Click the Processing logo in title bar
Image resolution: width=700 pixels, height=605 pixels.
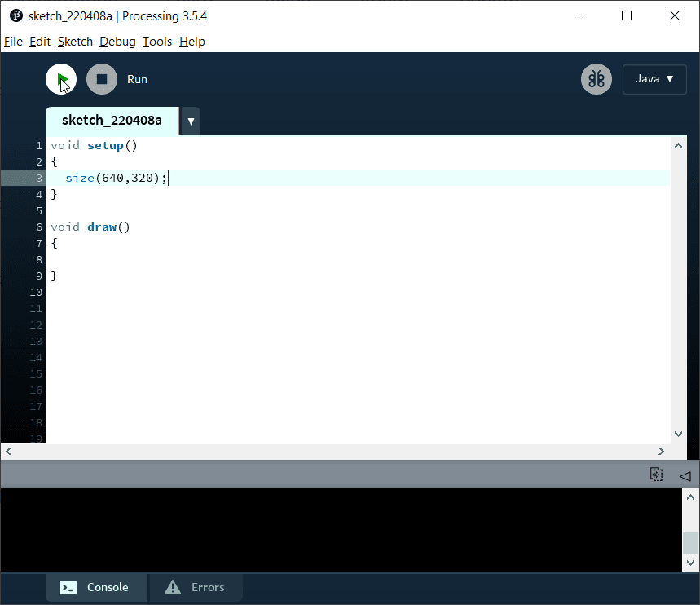coord(16,15)
